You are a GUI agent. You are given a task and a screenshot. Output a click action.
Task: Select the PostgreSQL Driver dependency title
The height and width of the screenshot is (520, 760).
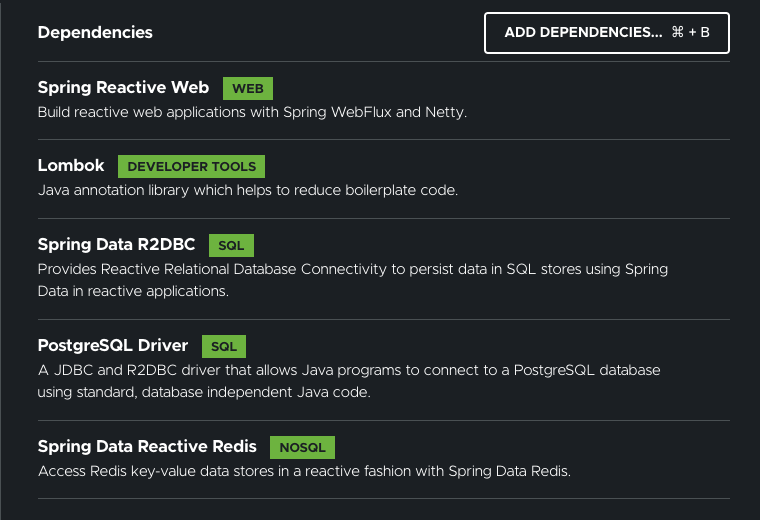pyautogui.click(x=112, y=346)
